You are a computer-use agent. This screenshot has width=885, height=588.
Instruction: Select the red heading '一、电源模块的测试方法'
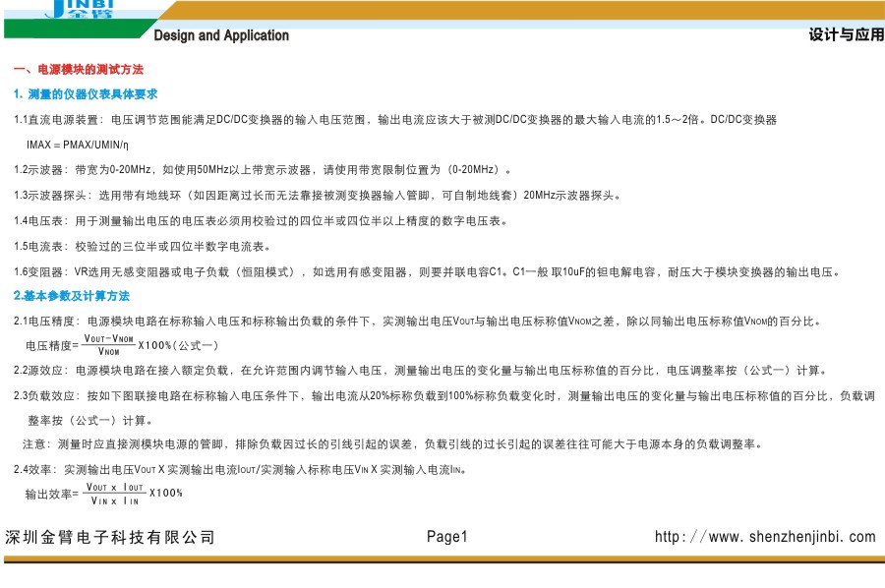point(78,71)
